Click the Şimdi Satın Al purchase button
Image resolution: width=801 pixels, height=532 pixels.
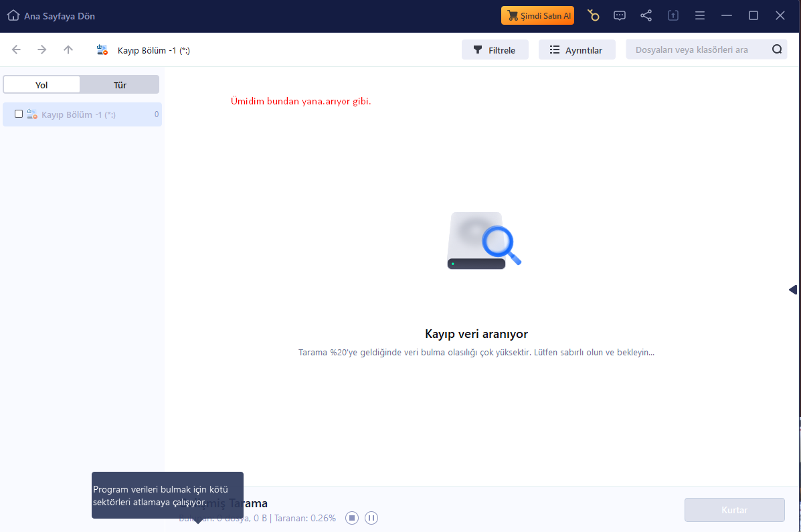537,16
